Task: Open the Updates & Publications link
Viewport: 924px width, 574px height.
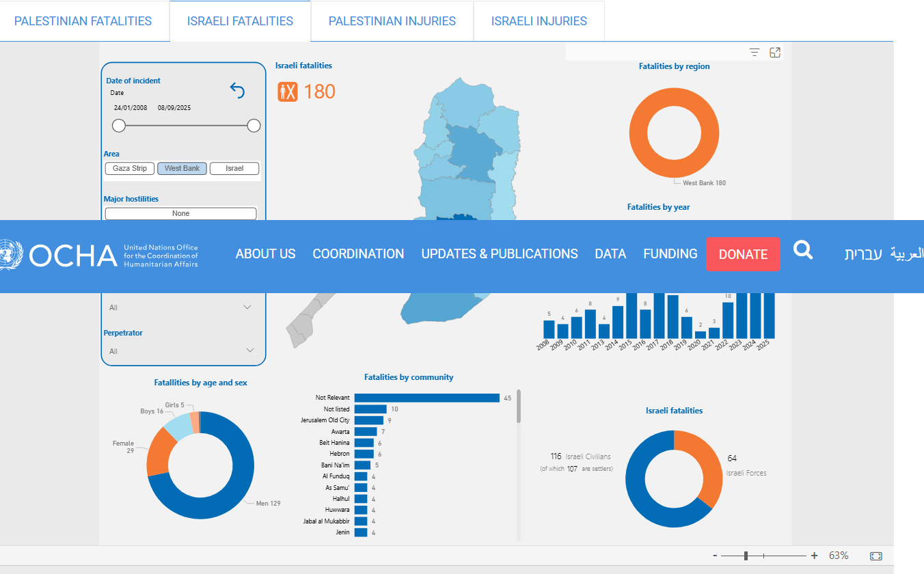Action: pyautogui.click(x=500, y=254)
